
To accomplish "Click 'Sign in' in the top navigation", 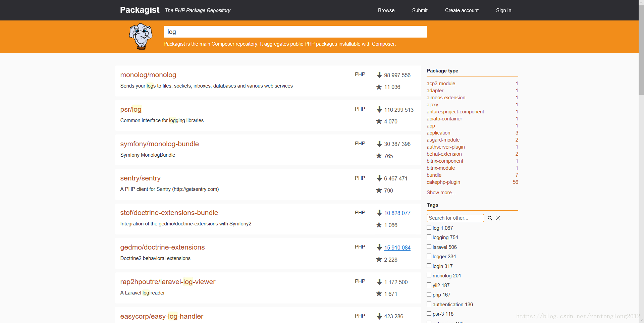I will (x=503, y=10).
